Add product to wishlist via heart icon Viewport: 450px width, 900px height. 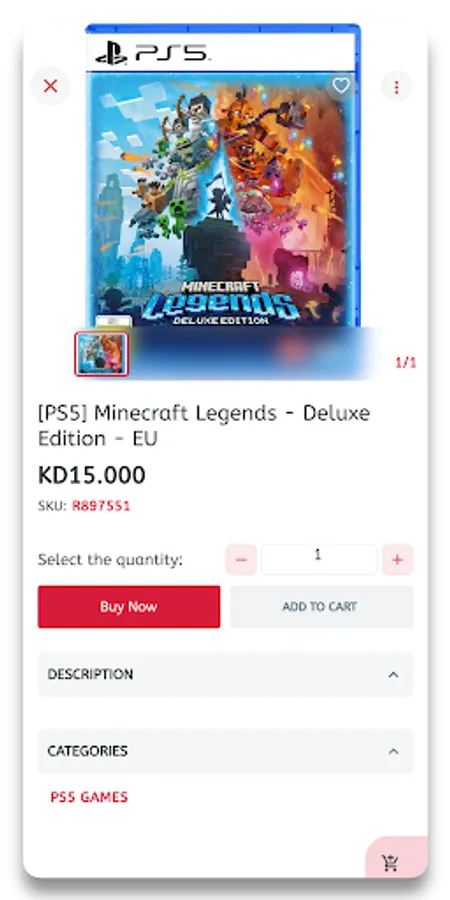pos(341,86)
